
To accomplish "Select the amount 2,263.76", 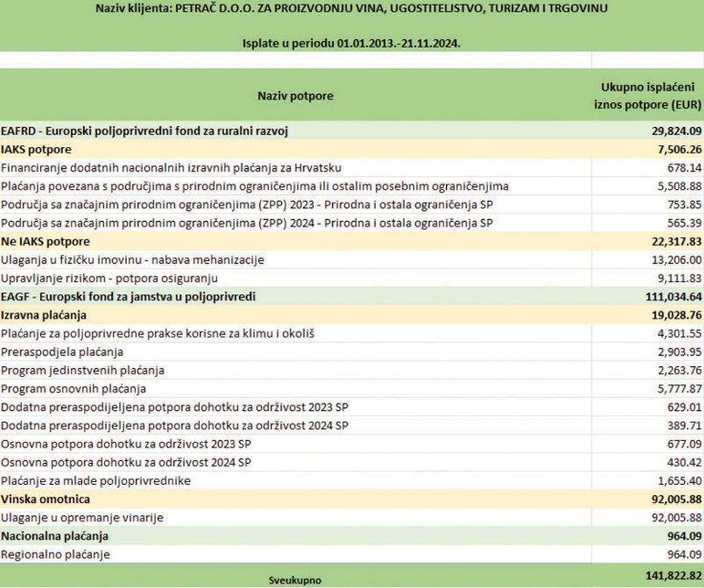I will click(x=680, y=370).
